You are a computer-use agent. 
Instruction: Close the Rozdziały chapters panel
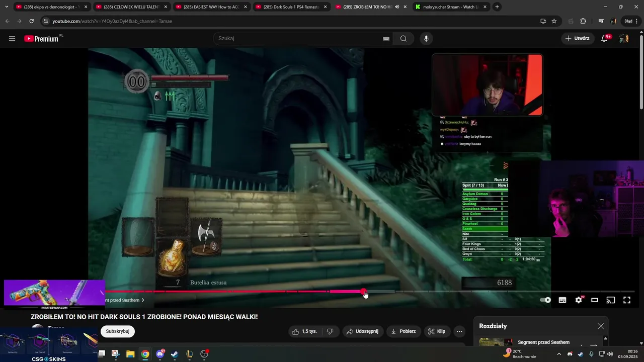coord(600,326)
